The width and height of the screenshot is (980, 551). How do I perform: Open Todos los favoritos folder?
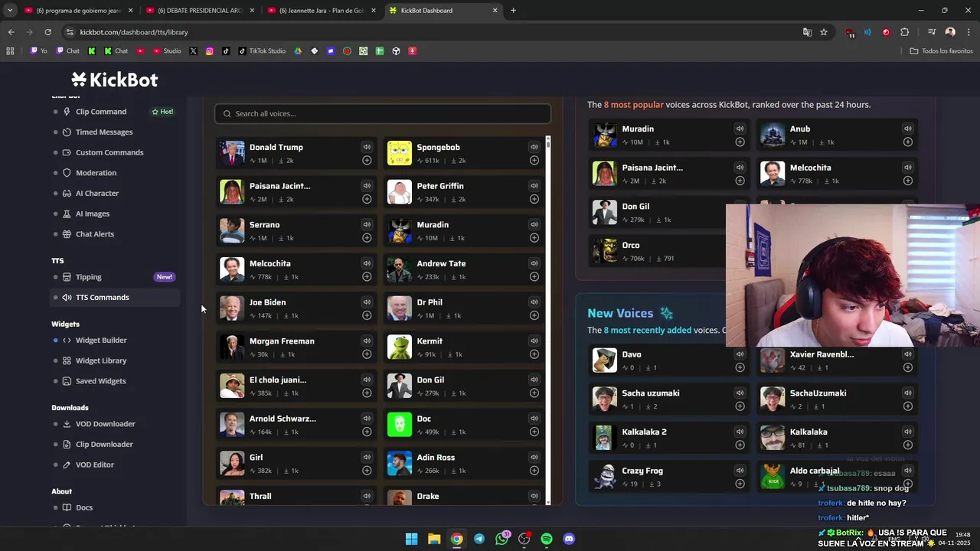click(941, 51)
